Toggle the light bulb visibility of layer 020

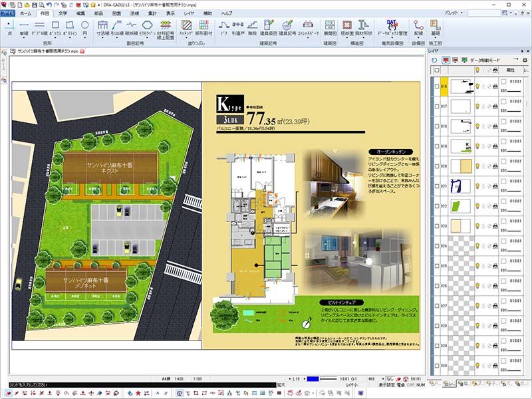pyautogui.click(x=476, y=166)
